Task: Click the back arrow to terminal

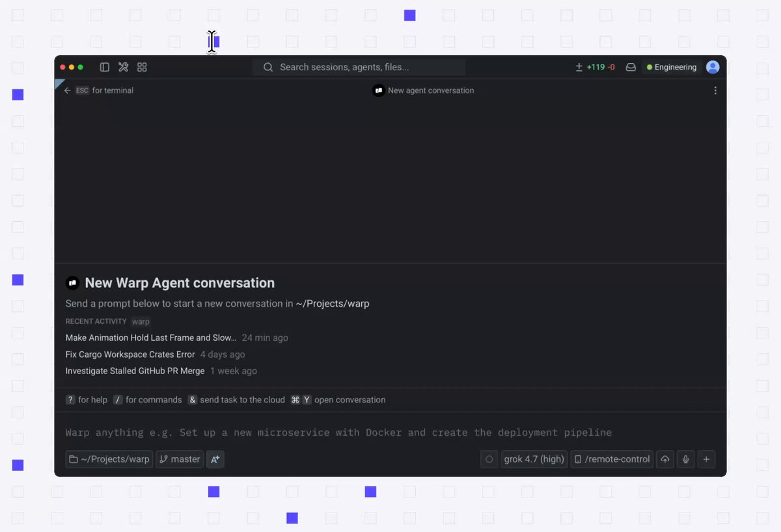Action: (x=67, y=90)
